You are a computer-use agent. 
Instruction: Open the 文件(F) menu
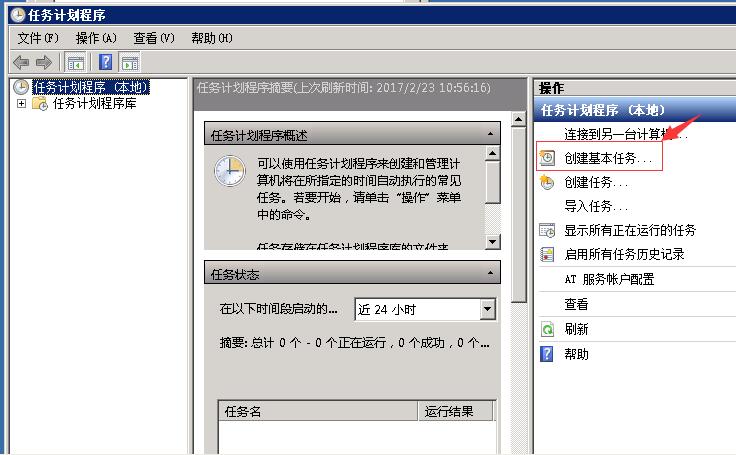[38, 38]
